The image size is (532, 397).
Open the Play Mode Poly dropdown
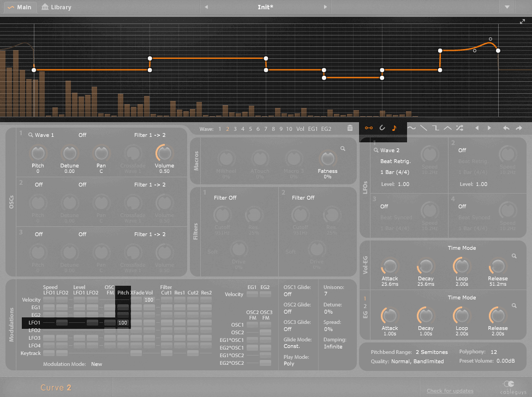(289, 364)
